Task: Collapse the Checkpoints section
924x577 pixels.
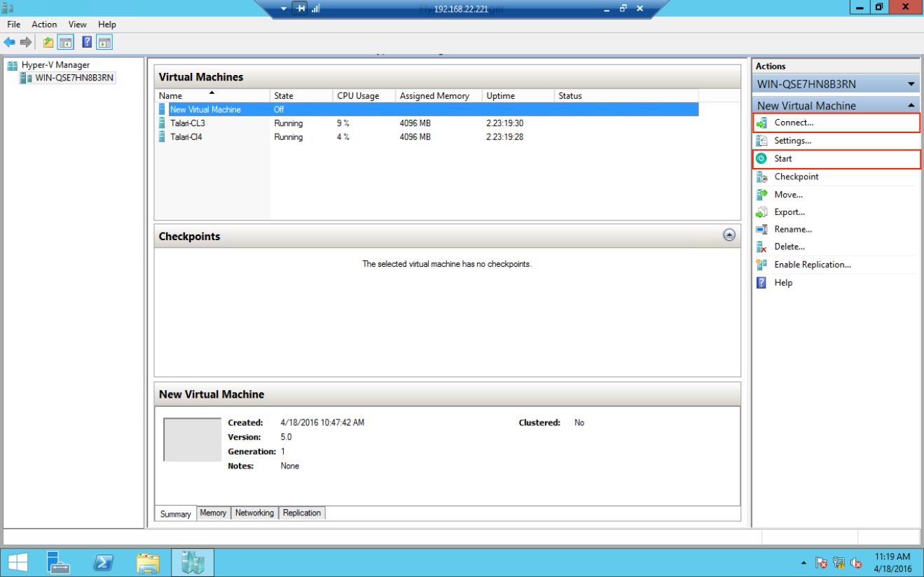Action: coord(729,235)
